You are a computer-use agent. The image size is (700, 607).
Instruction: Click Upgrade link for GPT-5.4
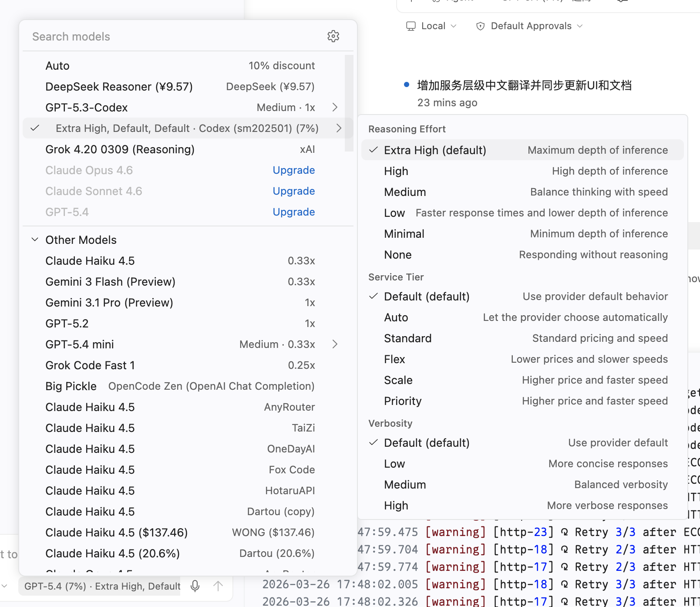293,212
